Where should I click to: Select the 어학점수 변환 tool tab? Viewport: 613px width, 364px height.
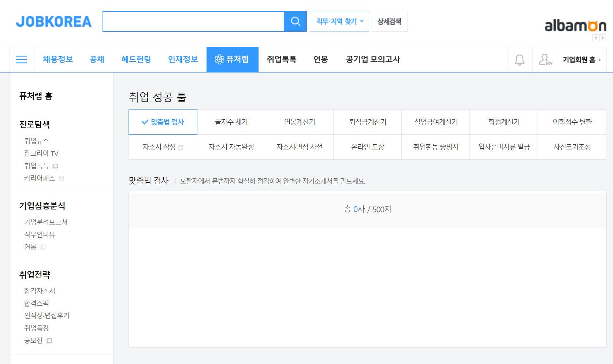click(572, 122)
